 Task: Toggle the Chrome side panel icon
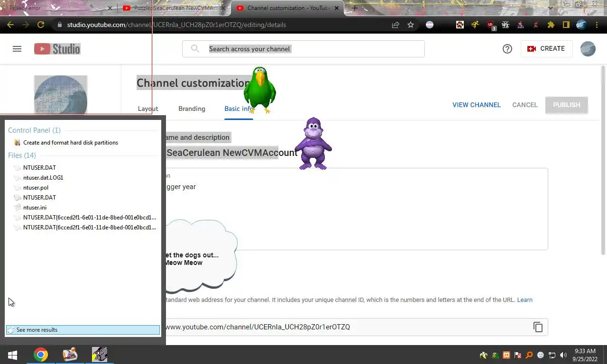(566, 25)
